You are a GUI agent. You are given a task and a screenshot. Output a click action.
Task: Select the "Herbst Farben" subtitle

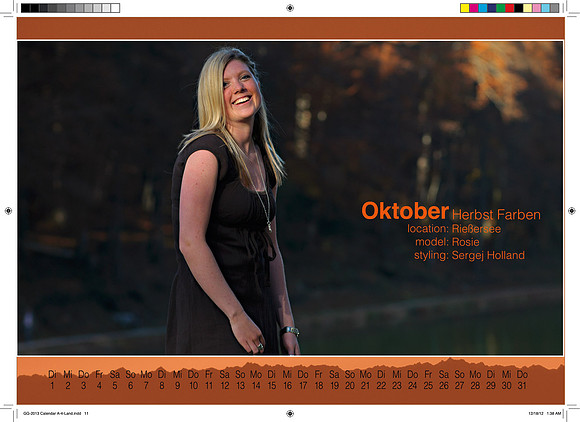click(x=496, y=215)
